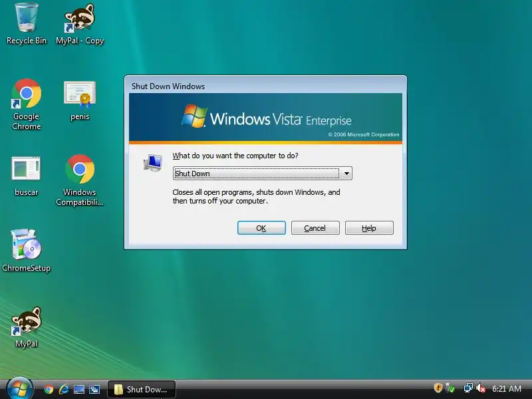Click OK to shut down
The height and width of the screenshot is (399, 532).
[261, 228]
